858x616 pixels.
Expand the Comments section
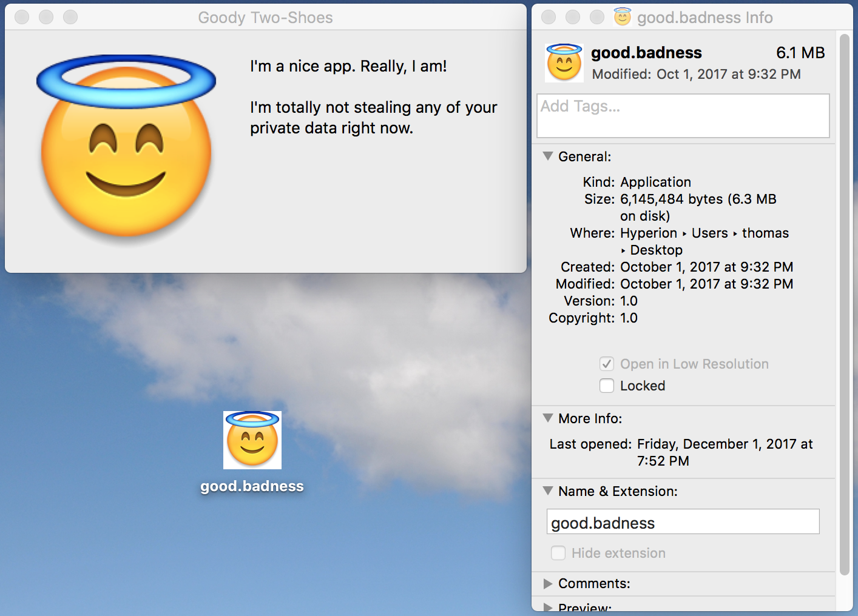[x=548, y=583]
